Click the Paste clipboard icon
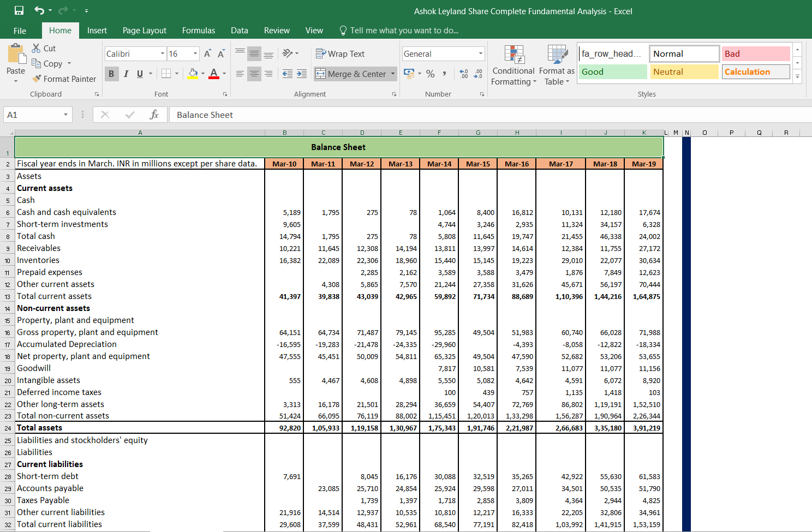The image size is (812, 532). 16,54
